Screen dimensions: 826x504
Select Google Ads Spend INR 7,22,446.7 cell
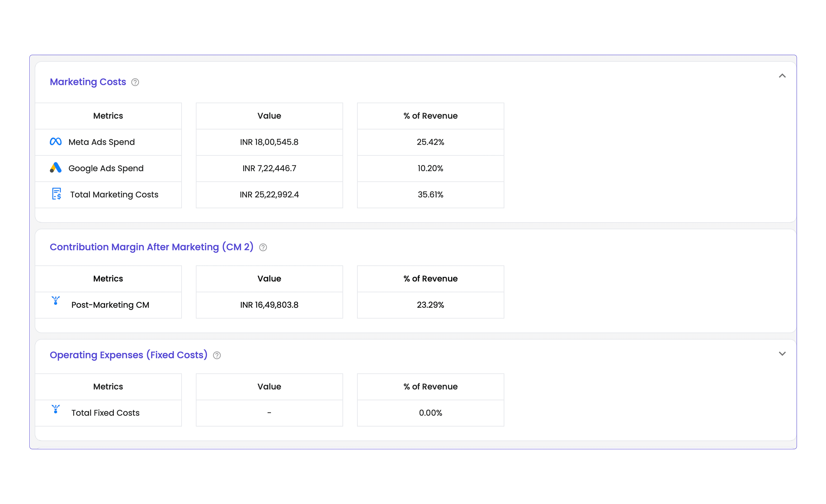(269, 168)
